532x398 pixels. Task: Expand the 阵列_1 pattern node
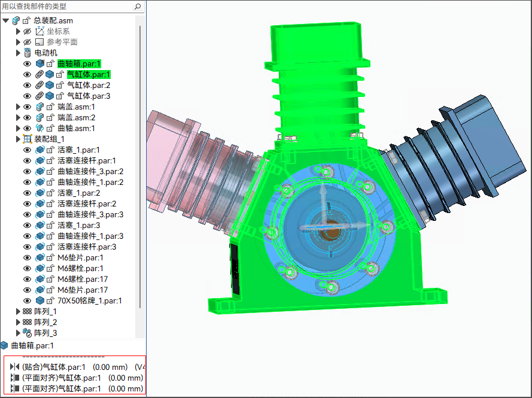coord(19,311)
